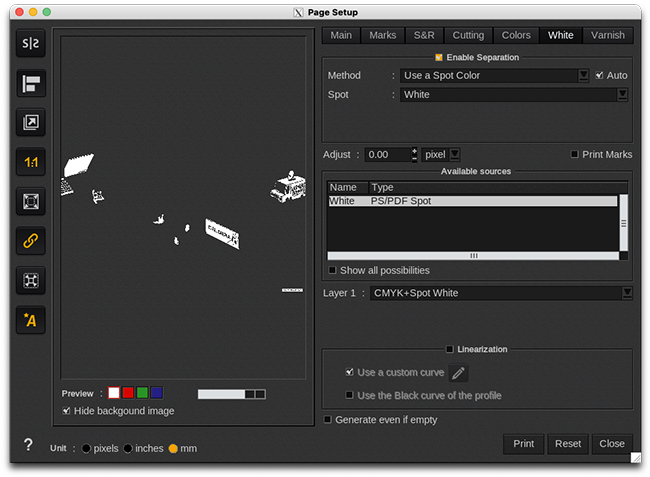Open the Adjust unit pixel dropdown
The width and height of the screenshot is (650, 477).
pyautogui.click(x=441, y=155)
